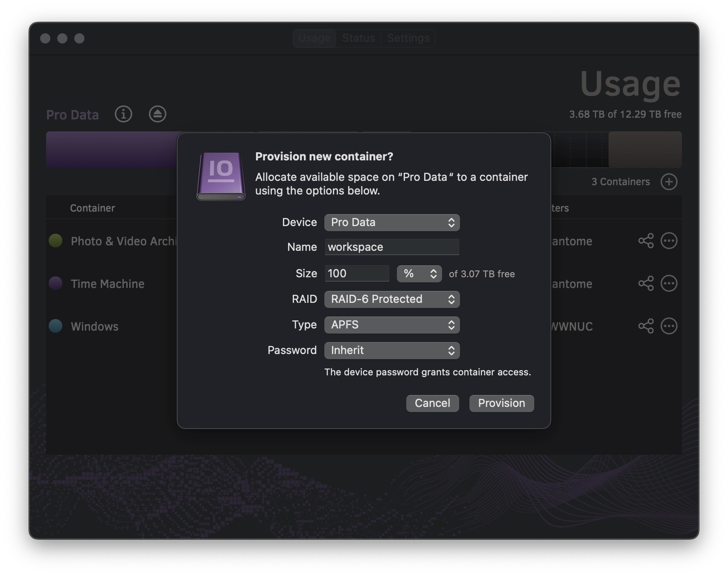This screenshot has width=728, height=575.
Task: Expand the RAID-6 Protected dropdown
Action: coord(392,299)
